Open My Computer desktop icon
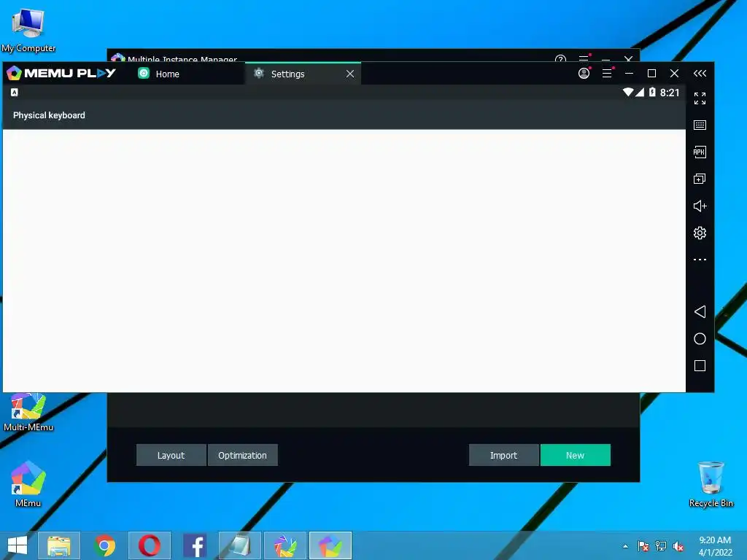Image resolution: width=747 pixels, height=560 pixels. (28, 30)
